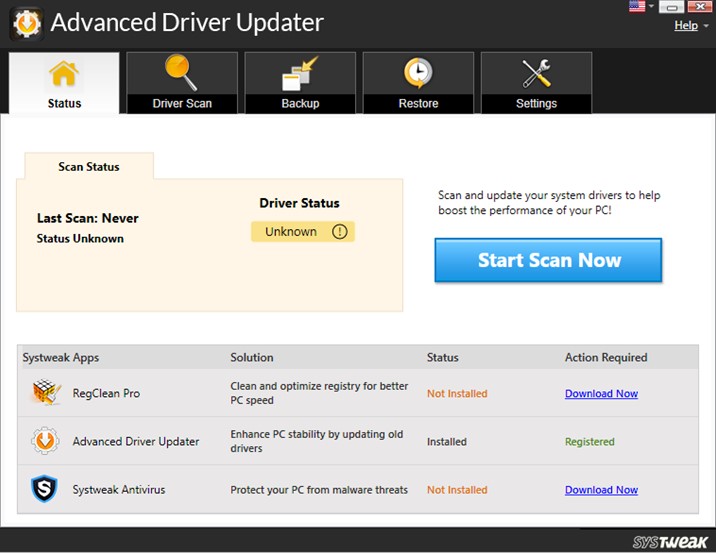Image resolution: width=716 pixels, height=554 pixels.
Task: Expand the arrow next to the flag
Action: pos(651,6)
